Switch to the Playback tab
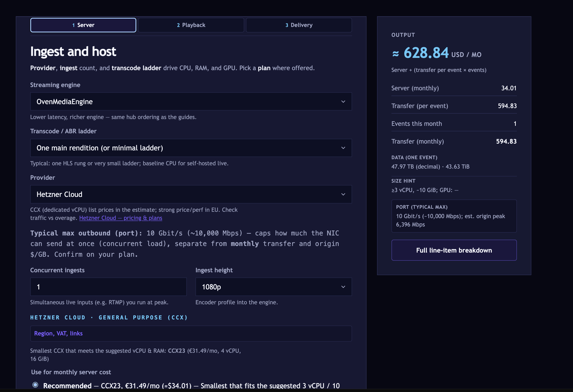Screen dimensions: 573x392 (191, 25)
